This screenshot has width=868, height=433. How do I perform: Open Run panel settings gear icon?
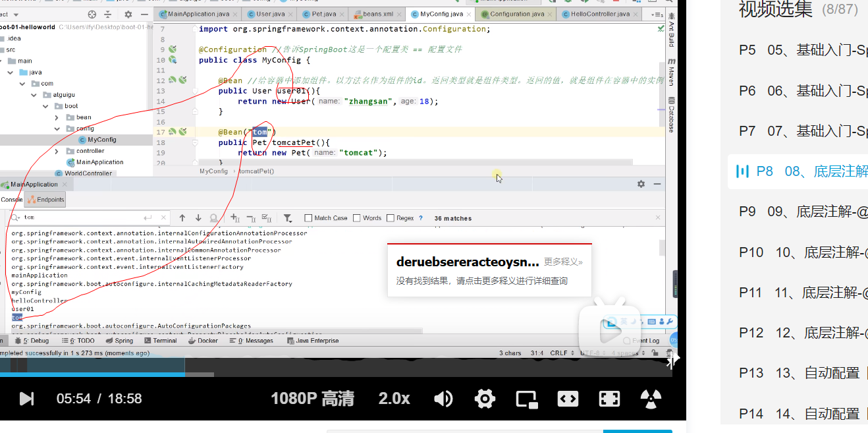pyautogui.click(x=641, y=185)
